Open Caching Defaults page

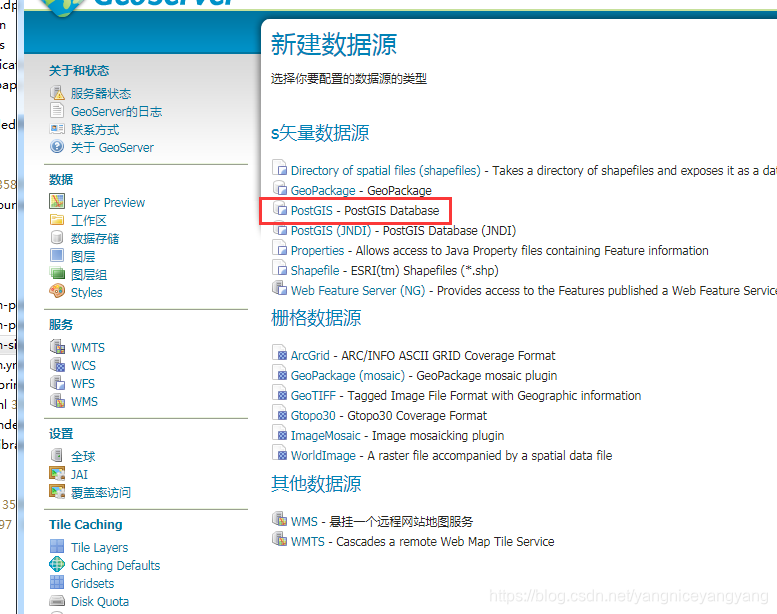[115, 565]
